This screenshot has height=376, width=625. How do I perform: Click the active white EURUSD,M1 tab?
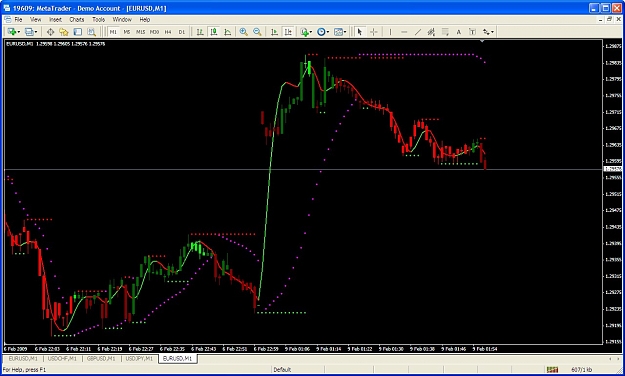177,359
